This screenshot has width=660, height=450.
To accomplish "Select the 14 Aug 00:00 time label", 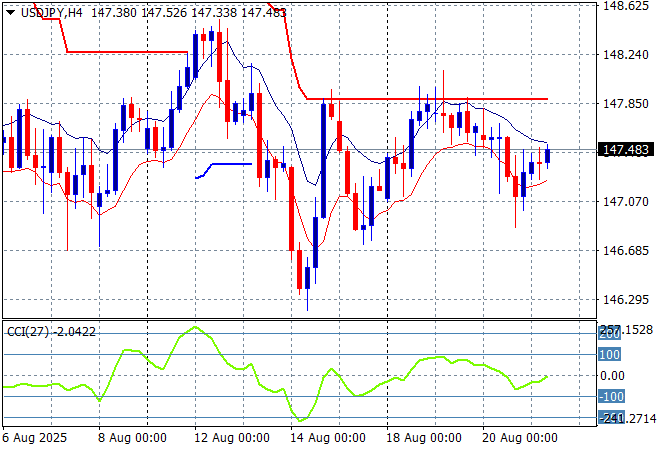I will tap(327, 438).
